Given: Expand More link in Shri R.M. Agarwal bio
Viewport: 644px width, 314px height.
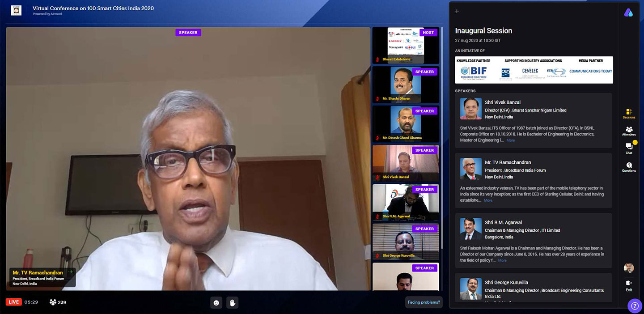Looking at the screenshot, I should (502, 260).
